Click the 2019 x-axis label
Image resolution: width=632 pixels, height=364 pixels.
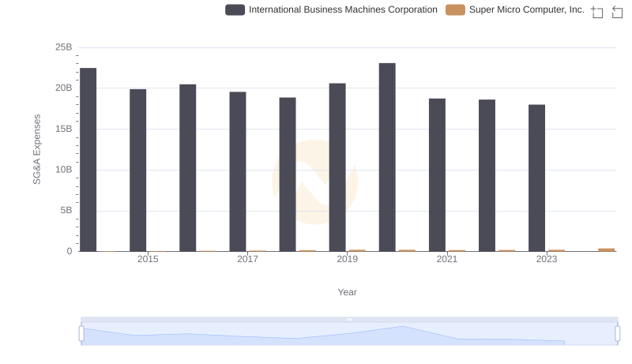[x=347, y=259]
